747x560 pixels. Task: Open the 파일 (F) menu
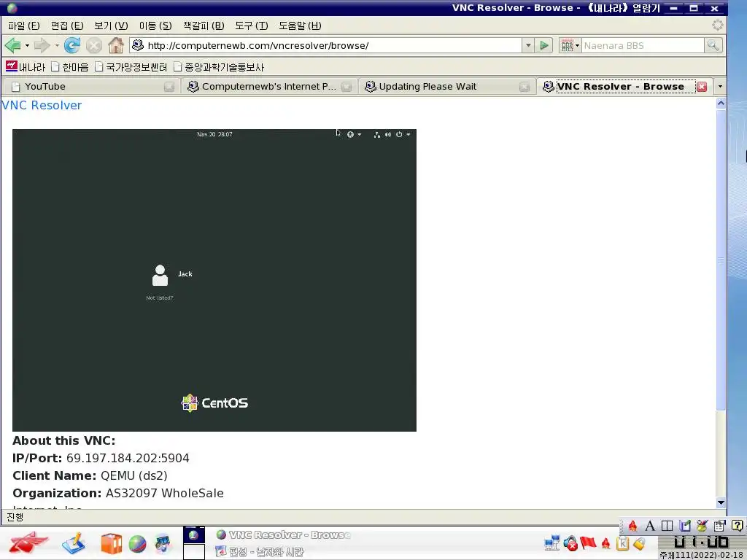[x=24, y=26]
